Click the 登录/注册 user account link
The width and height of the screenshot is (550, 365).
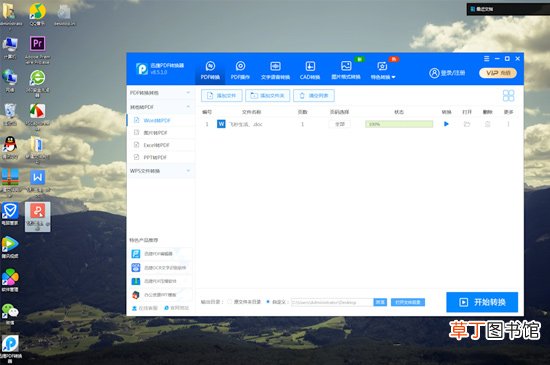447,73
